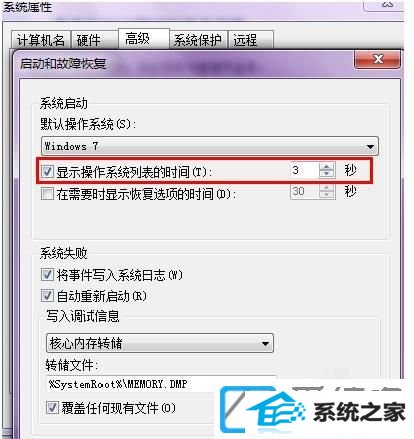Close the 启动和故障恢复 dialog
Image resolution: width=414 pixels, height=439 pixels.
[x=377, y=59]
